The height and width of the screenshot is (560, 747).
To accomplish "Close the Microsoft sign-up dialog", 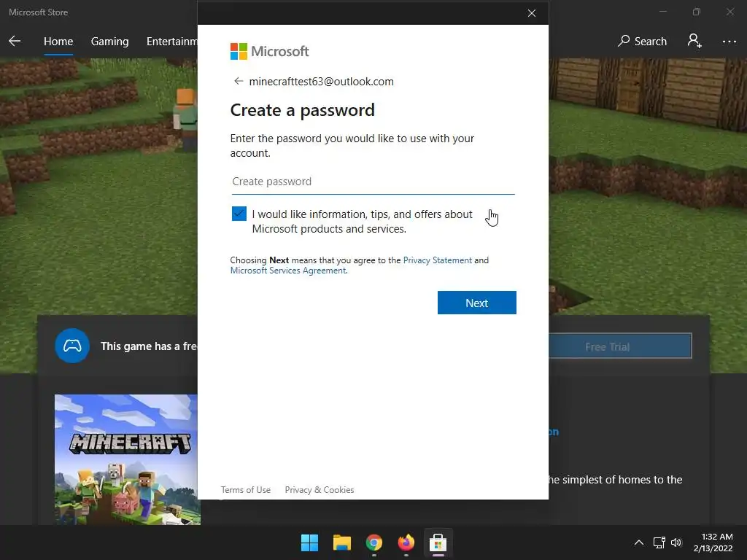I will [532, 13].
